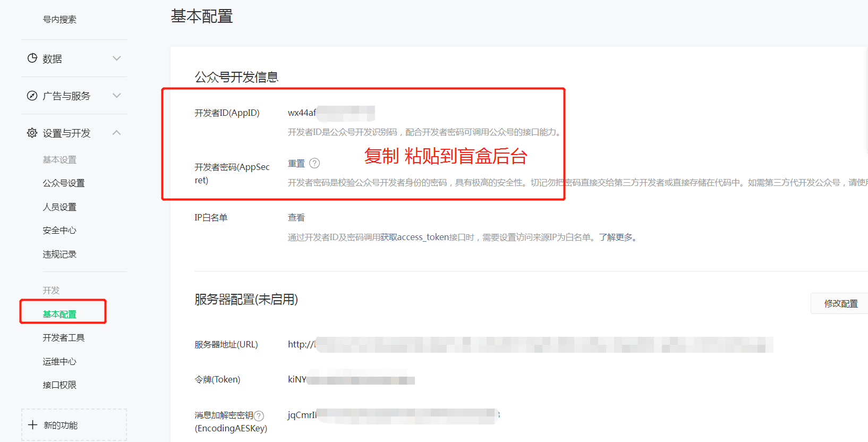Image resolution: width=868 pixels, height=442 pixels.
Task: Select 基本配置 under 开发
Action: (x=59, y=314)
